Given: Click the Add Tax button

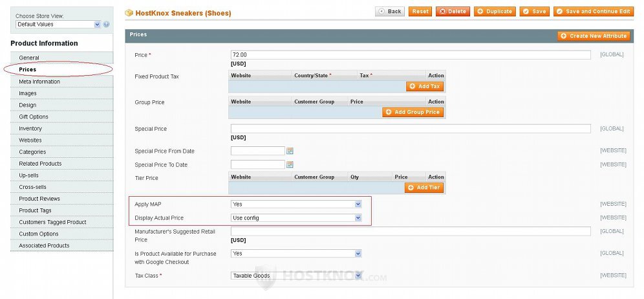Looking at the screenshot, I should (x=425, y=86).
